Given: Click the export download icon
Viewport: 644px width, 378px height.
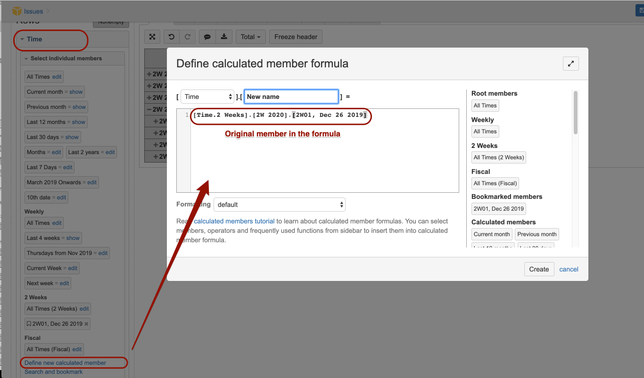Looking at the screenshot, I should click(224, 37).
